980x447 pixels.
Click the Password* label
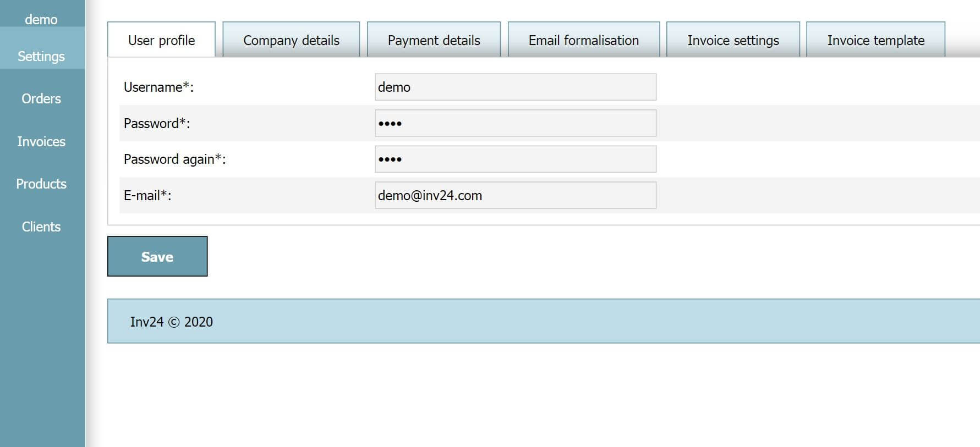point(157,123)
